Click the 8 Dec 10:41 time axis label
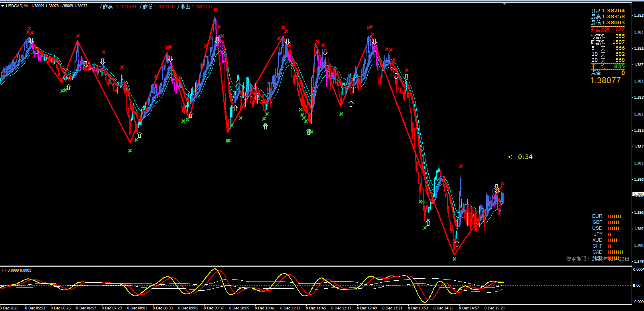 pos(265,308)
